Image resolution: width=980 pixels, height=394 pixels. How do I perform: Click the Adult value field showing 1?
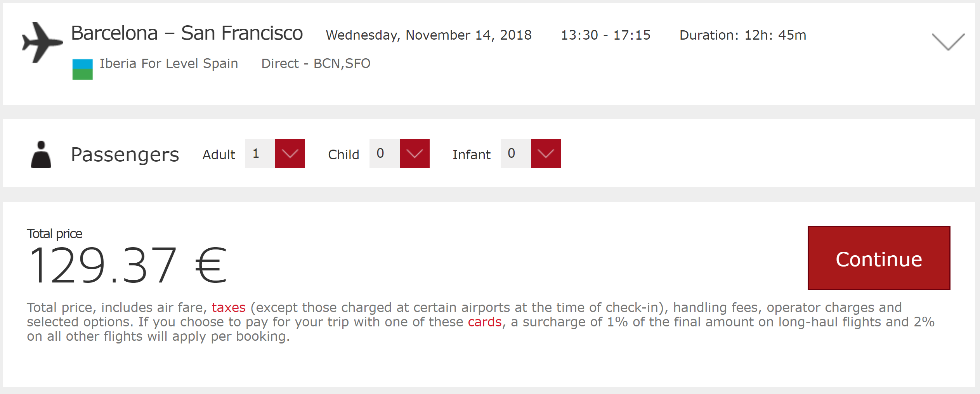coord(260,153)
